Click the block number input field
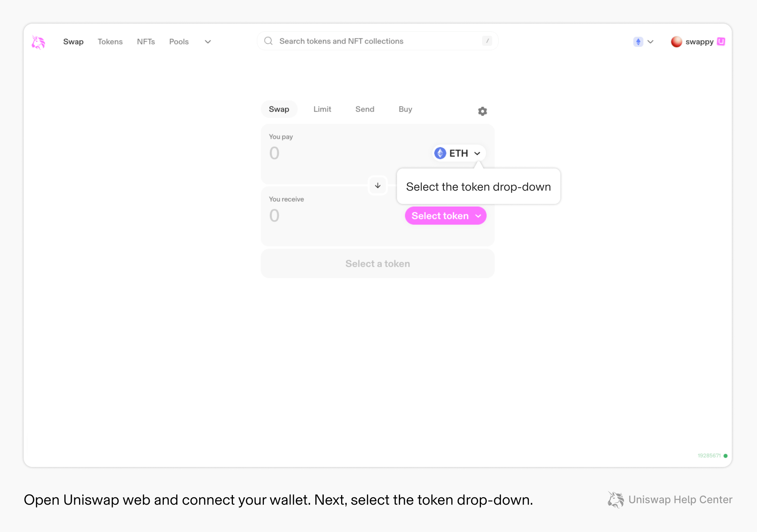The image size is (757, 532). click(710, 456)
